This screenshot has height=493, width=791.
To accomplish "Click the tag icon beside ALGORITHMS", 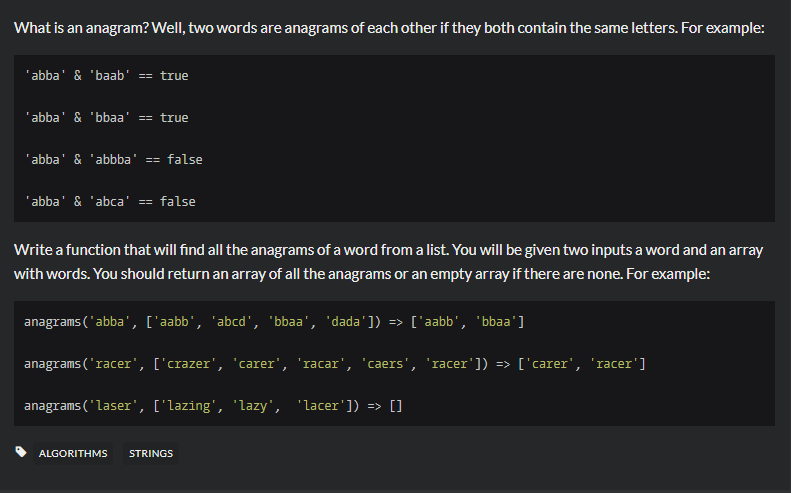I will pyautogui.click(x=22, y=452).
